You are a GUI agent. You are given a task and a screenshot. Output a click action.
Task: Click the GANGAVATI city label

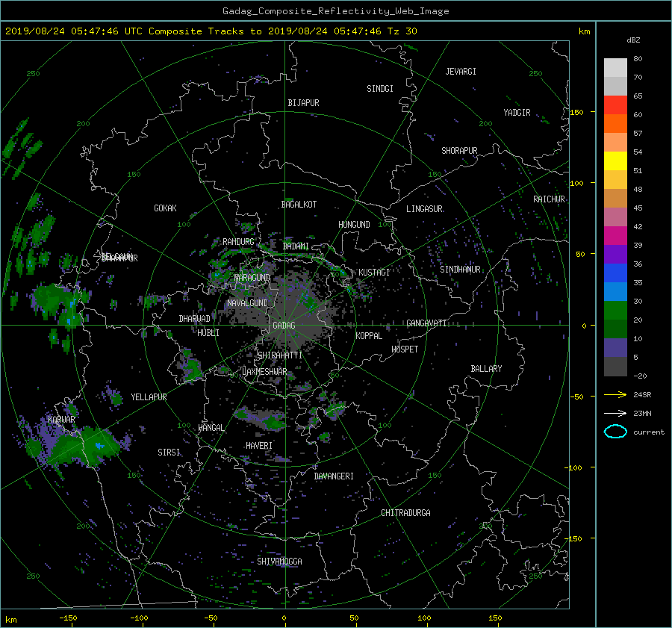(x=426, y=323)
